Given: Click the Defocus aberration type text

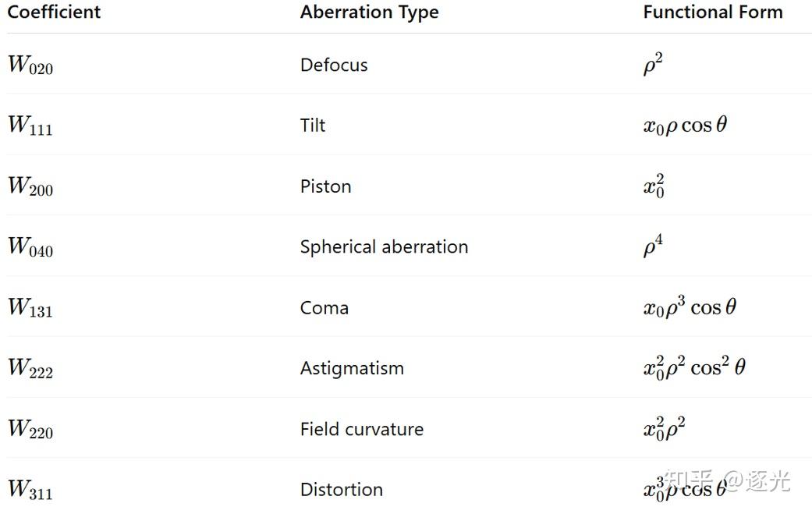Looking at the screenshot, I should 334,65.
